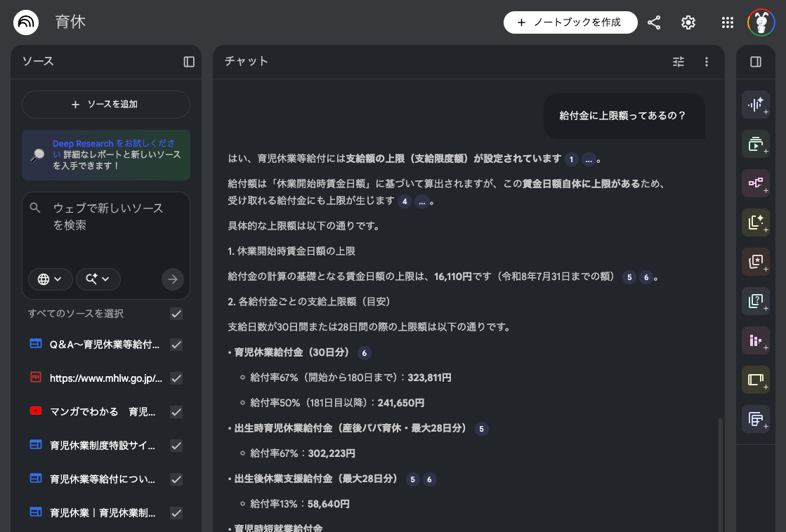Share the notebook via the share icon

[x=654, y=22]
